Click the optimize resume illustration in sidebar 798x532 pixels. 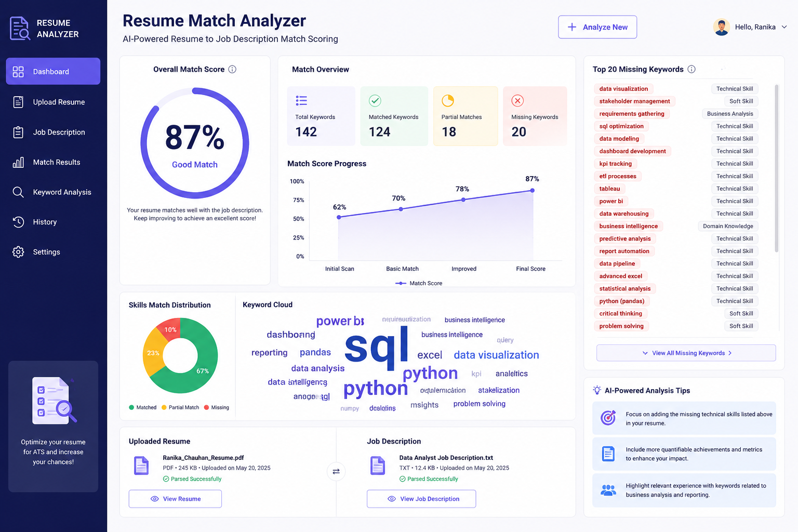point(54,401)
